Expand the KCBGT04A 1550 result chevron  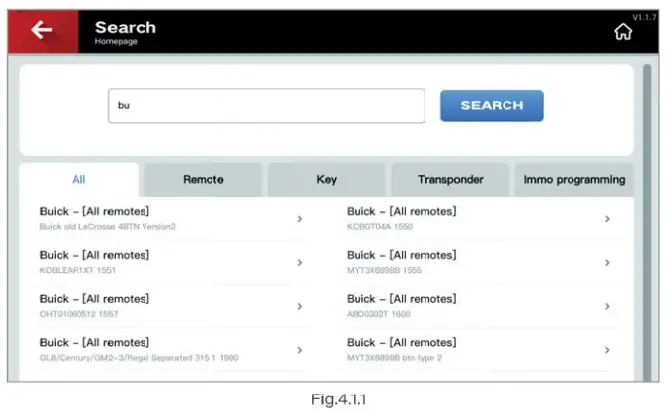coord(607,219)
